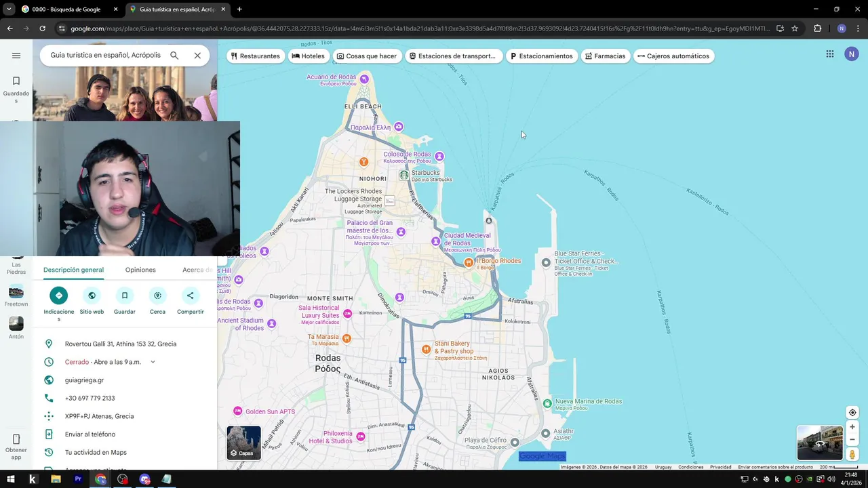Switch to the Opiniones tab
The image size is (868, 488).
(x=140, y=270)
